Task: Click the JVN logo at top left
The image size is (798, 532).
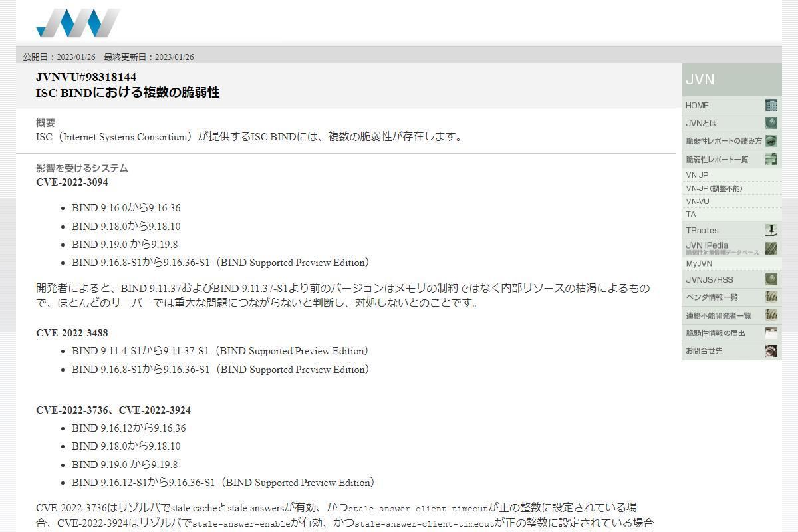Action: tap(78, 23)
